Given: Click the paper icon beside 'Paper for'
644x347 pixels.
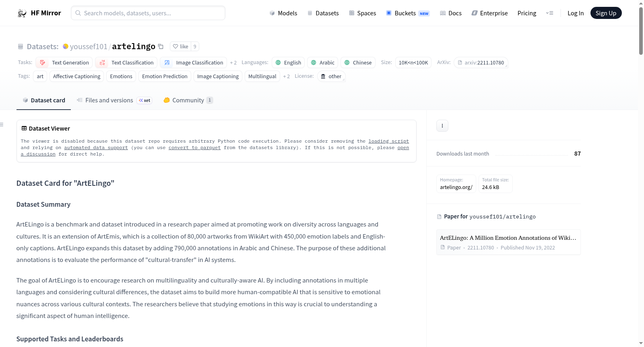Looking at the screenshot, I should click(439, 217).
